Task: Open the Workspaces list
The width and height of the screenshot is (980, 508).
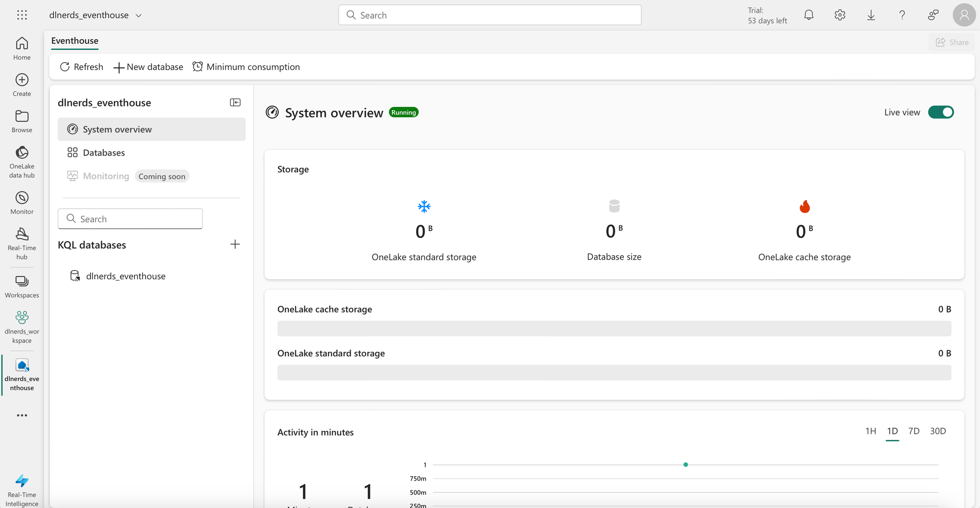Action: point(22,287)
